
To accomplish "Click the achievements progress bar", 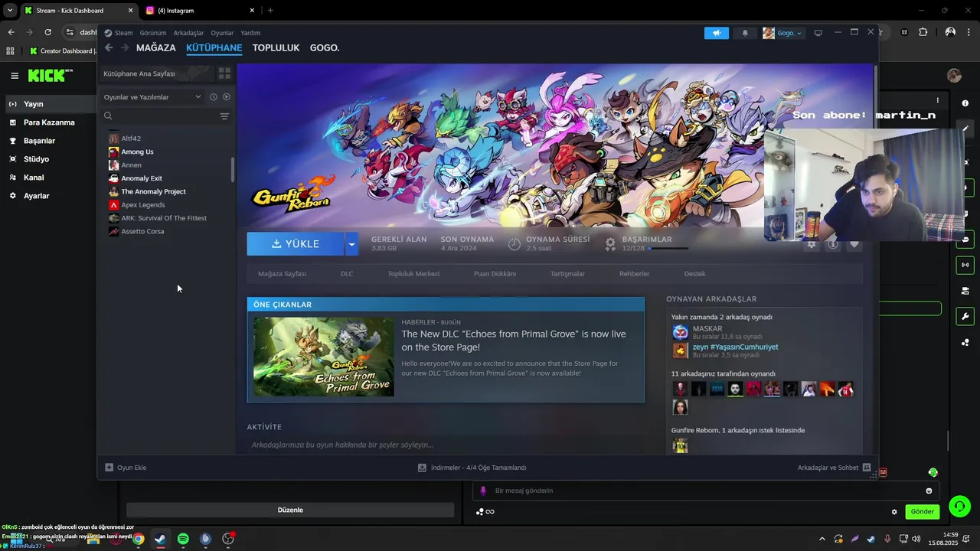I will tap(668, 249).
